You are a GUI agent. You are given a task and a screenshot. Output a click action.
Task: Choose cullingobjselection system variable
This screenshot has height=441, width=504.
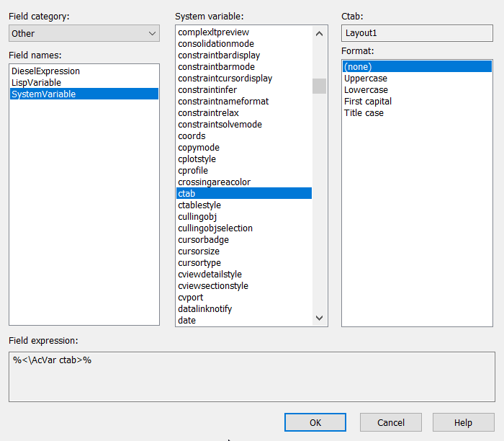coord(244,228)
